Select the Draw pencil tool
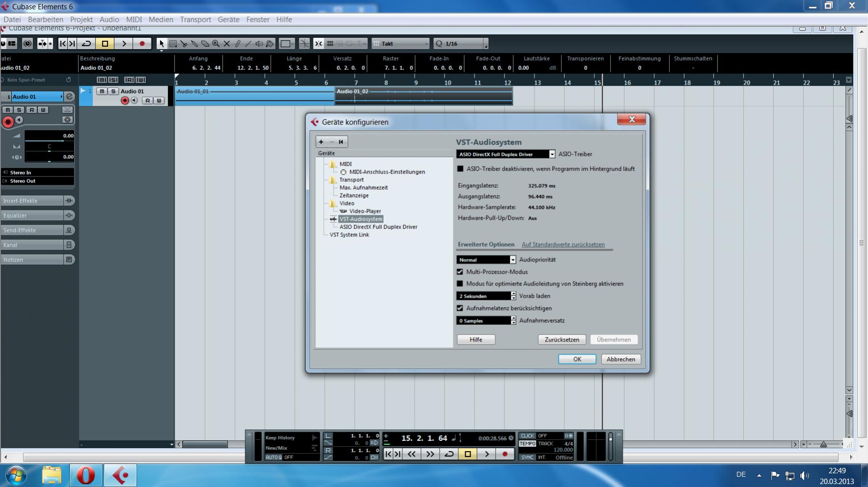Screen dimensions: 868x487 238,44
